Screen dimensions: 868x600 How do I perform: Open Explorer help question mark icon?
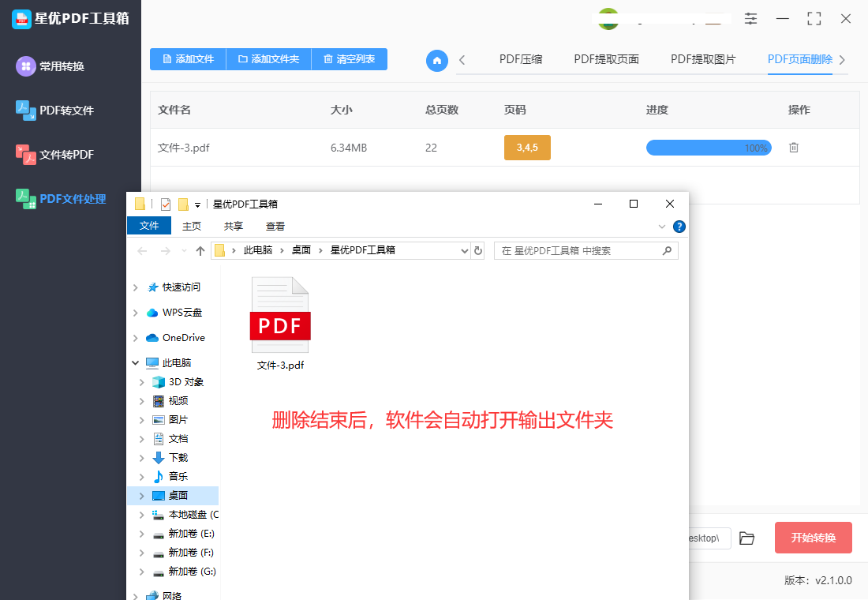(x=679, y=227)
